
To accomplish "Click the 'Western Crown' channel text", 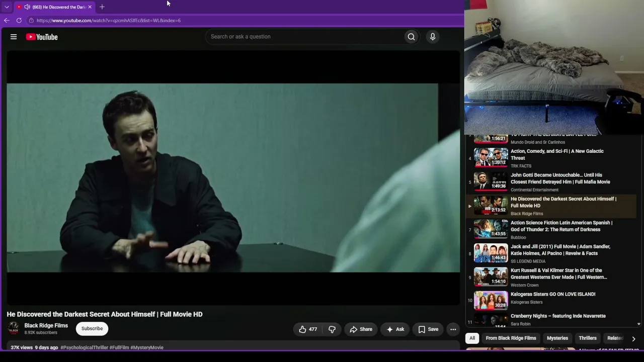I will click(x=524, y=285).
